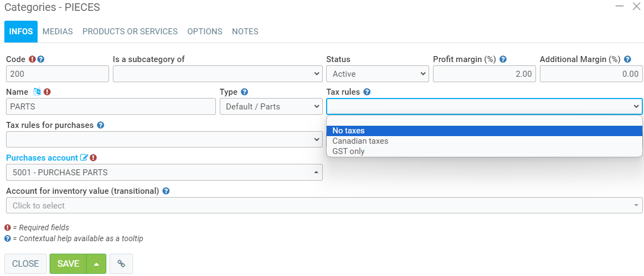Screen dimensions: 644x276
Task: Click the Additional Margin help icon
Action: tap(628, 59)
